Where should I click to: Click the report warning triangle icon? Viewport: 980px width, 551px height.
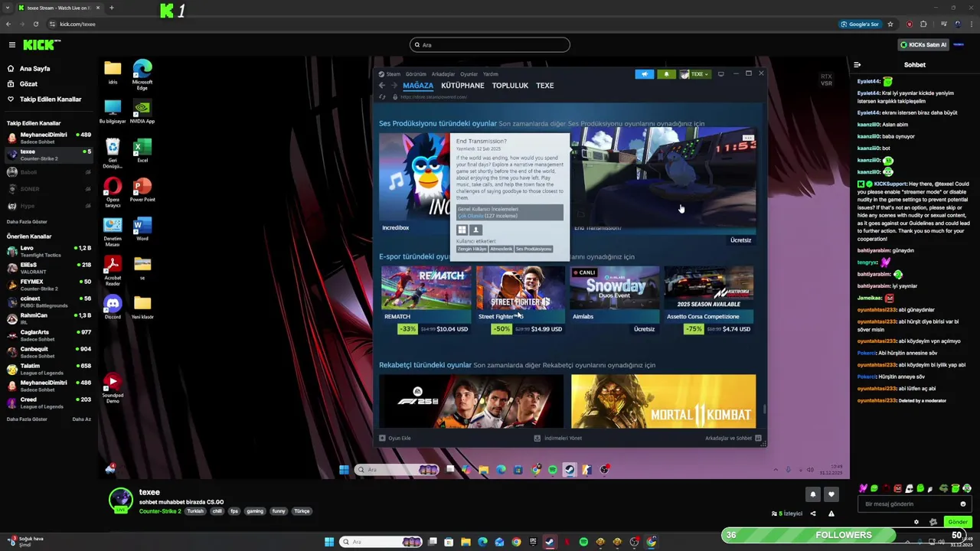[x=831, y=514]
